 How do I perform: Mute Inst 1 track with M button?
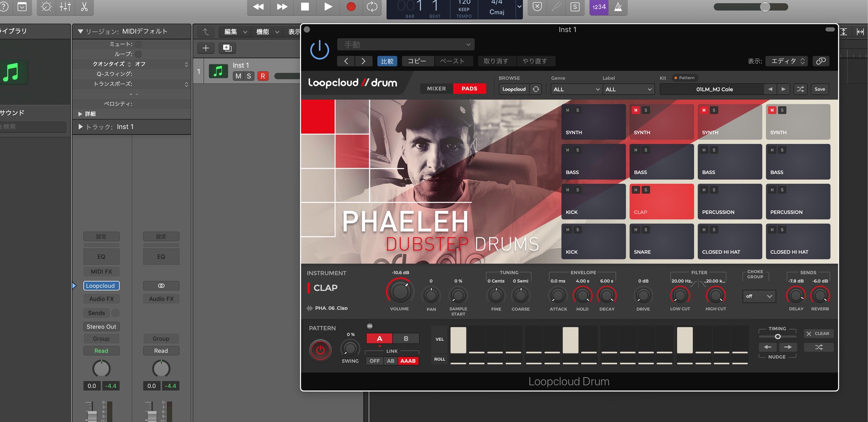(238, 76)
